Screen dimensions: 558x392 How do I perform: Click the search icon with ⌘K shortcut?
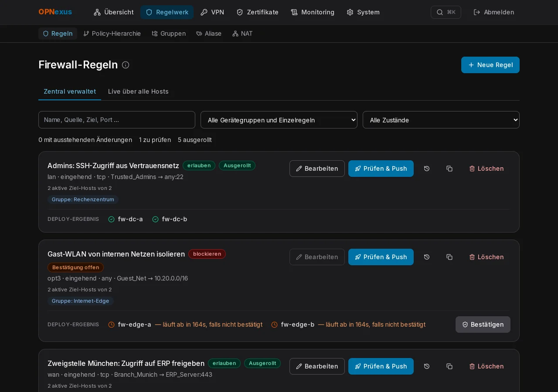(446, 12)
